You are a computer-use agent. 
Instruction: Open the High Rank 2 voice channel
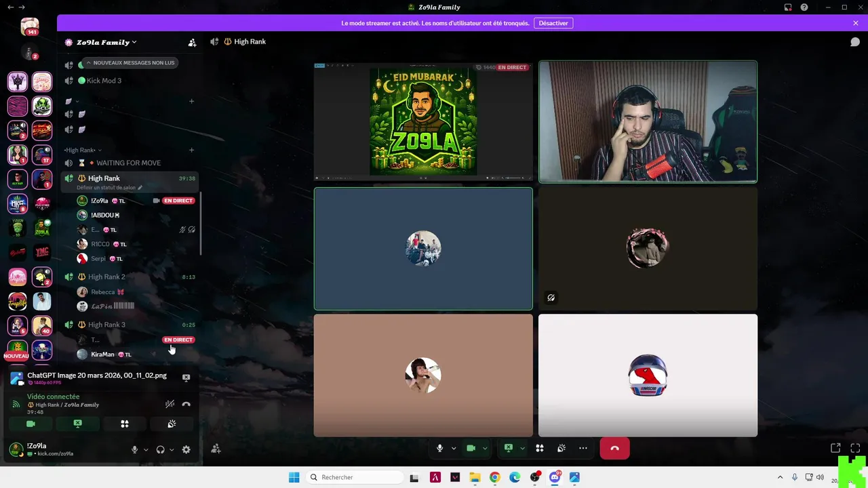click(106, 277)
